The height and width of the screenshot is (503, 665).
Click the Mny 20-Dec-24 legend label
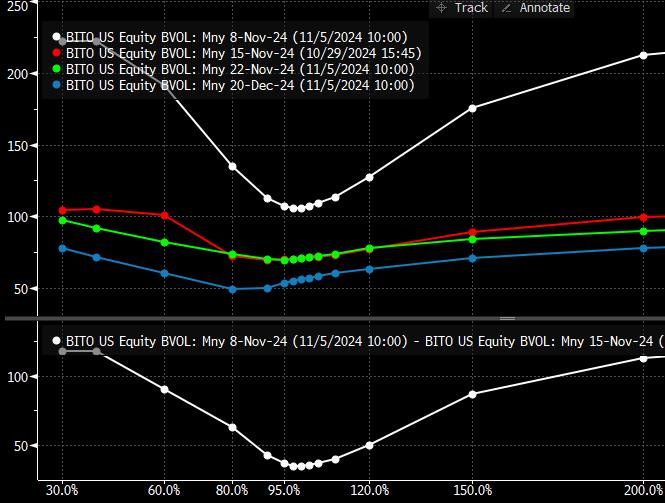[240, 86]
